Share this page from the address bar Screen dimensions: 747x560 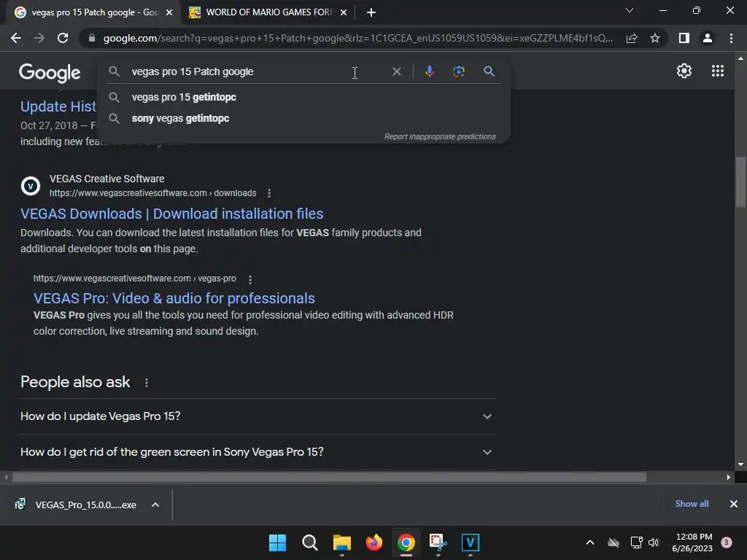(x=632, y=38)
